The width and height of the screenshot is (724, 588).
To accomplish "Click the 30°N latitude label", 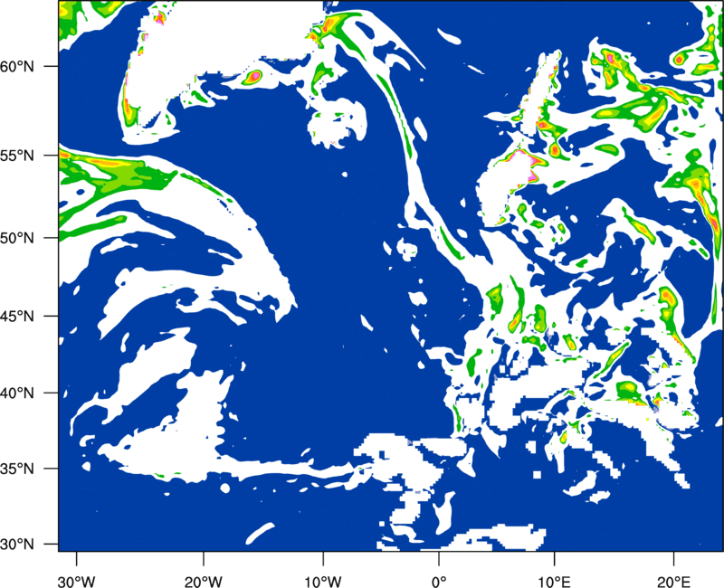I will (17, 545).
